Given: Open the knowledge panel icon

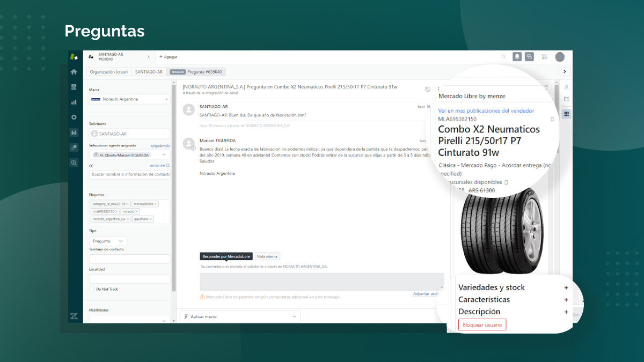Looking at the screenshot, I should tap(566, 99).
